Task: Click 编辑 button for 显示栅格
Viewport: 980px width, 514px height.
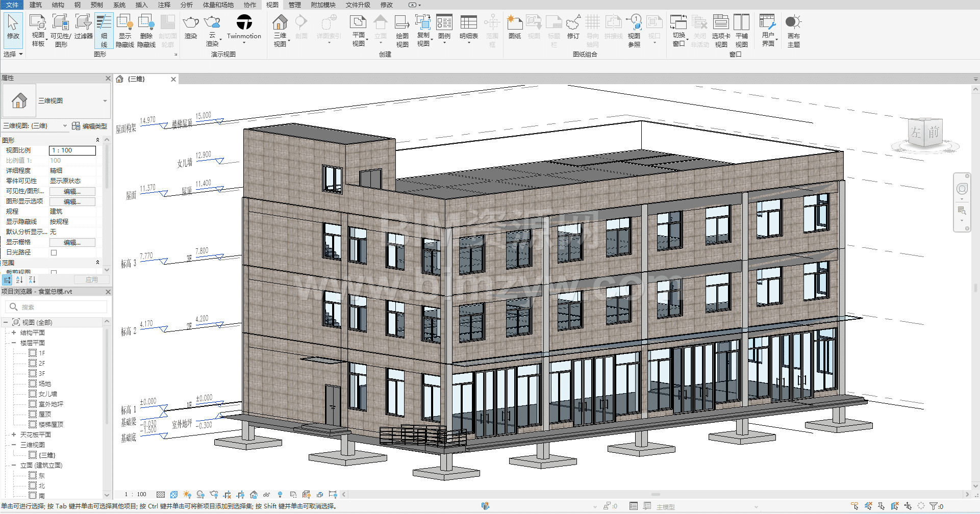Action: [72, 243]
